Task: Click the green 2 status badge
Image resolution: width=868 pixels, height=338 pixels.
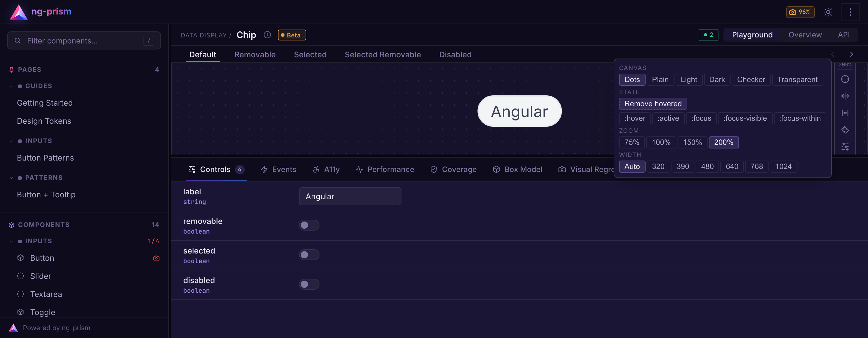Action: coord(708,35)
